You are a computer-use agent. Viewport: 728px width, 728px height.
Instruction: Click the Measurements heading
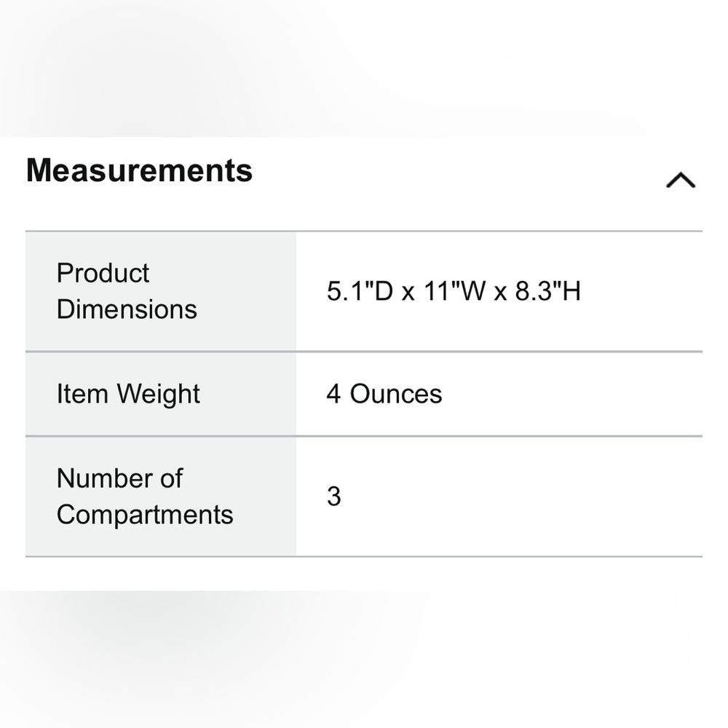coord(139,170)
